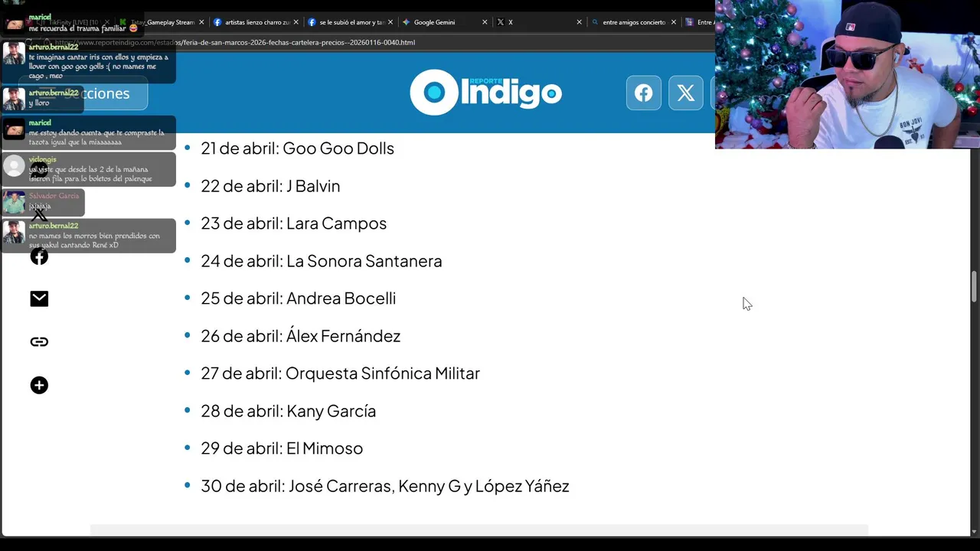Click '23 de abril: Lara Campos'

(x=293, y=223)
